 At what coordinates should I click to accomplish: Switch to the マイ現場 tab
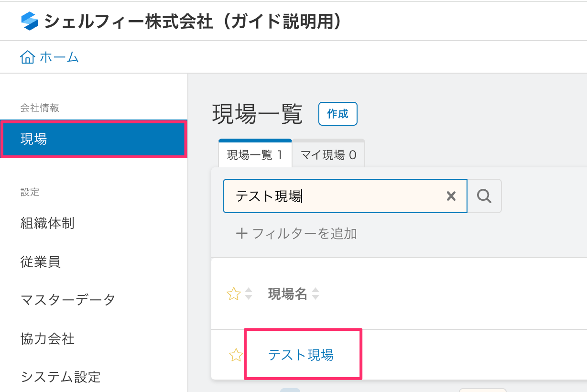coord(328,155)
